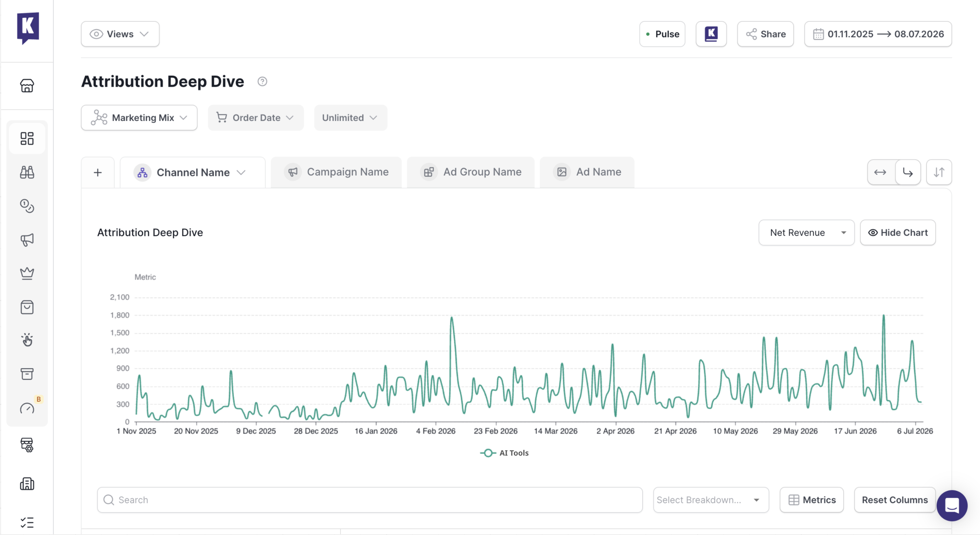Click the 1 Nov 2025 axis label
Image resolution: width=980 pixels, height=535 pixels.
pyautogui.click(x=136, y=431)
